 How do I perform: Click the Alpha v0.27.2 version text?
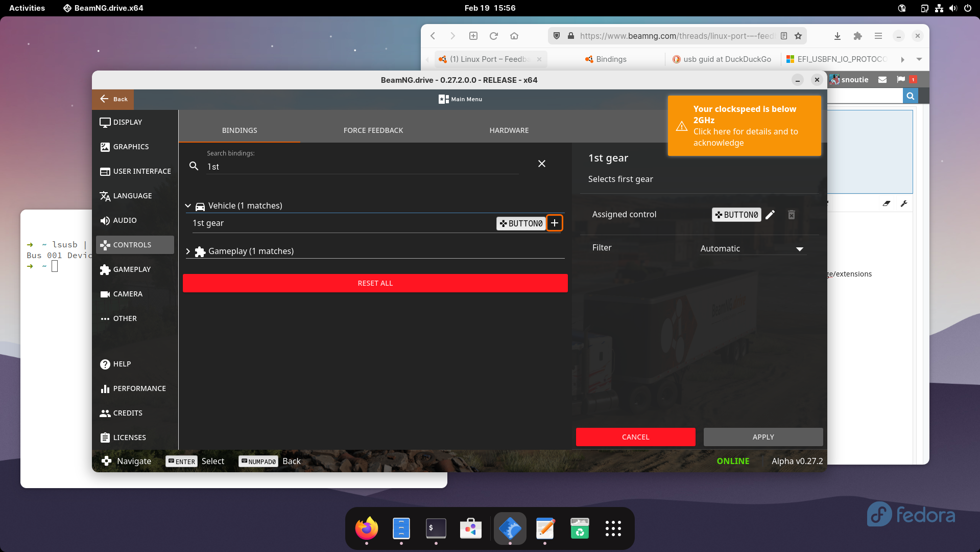click(x=797, y=461)
